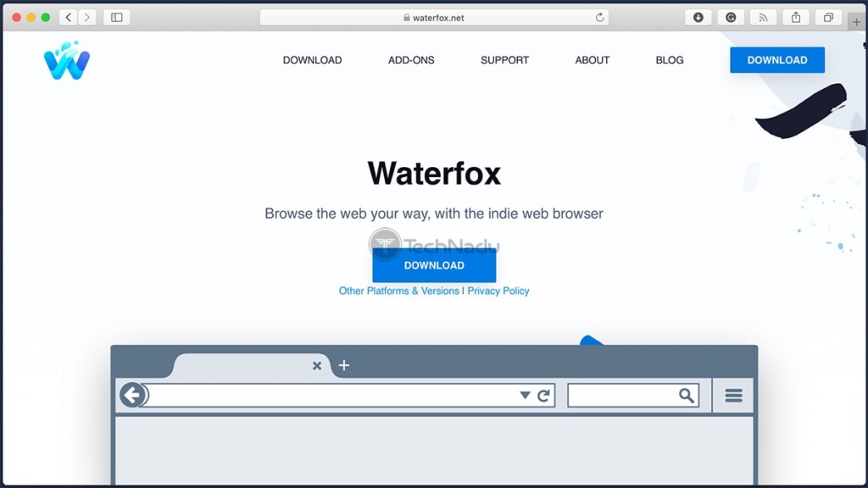This screenshot has width=868, height=488.
Task: Open Other Platforms & Versions link
Action: click(399, 291)
